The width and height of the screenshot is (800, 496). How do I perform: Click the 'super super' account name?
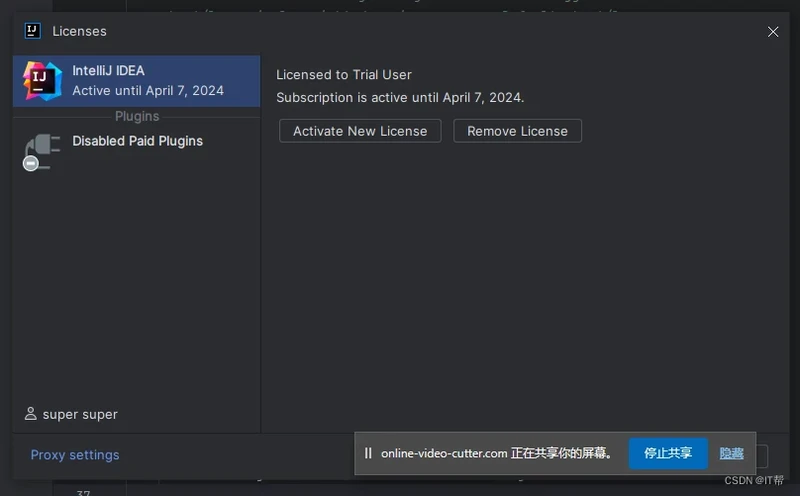[x=80, y=414]
